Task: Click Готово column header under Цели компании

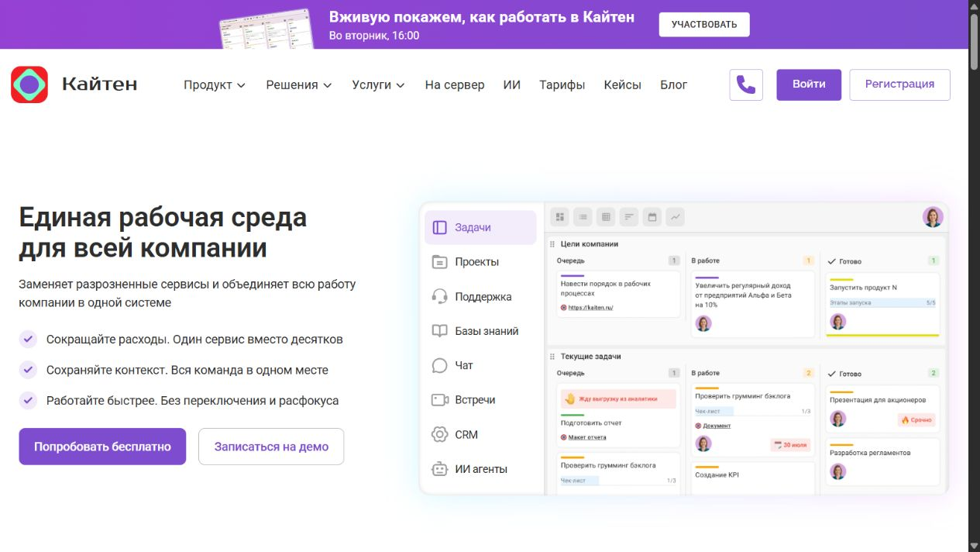Action: point(850,261)
